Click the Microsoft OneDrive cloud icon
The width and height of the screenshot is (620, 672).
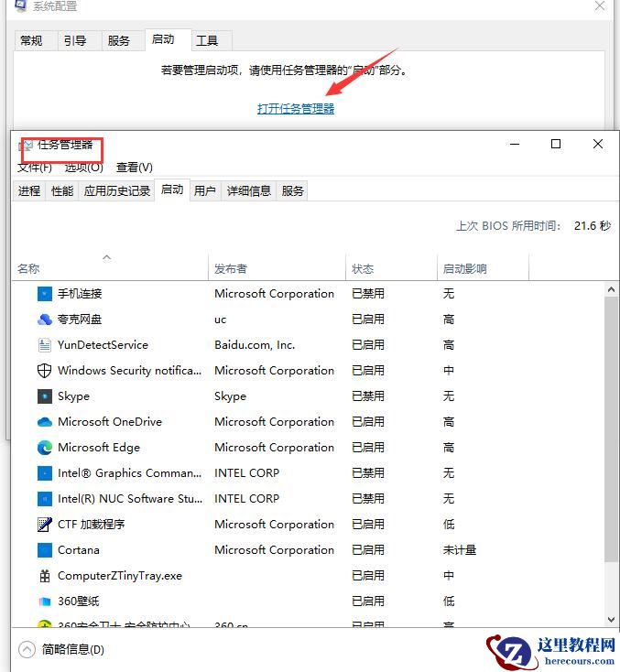pyautogui.click(x=45, y=422)
